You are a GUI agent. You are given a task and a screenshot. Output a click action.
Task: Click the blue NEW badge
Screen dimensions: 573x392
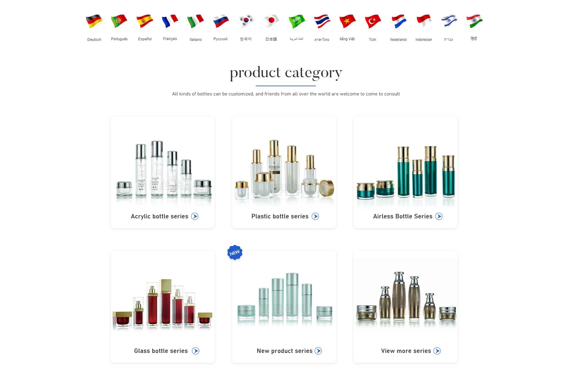click(235, 253)
